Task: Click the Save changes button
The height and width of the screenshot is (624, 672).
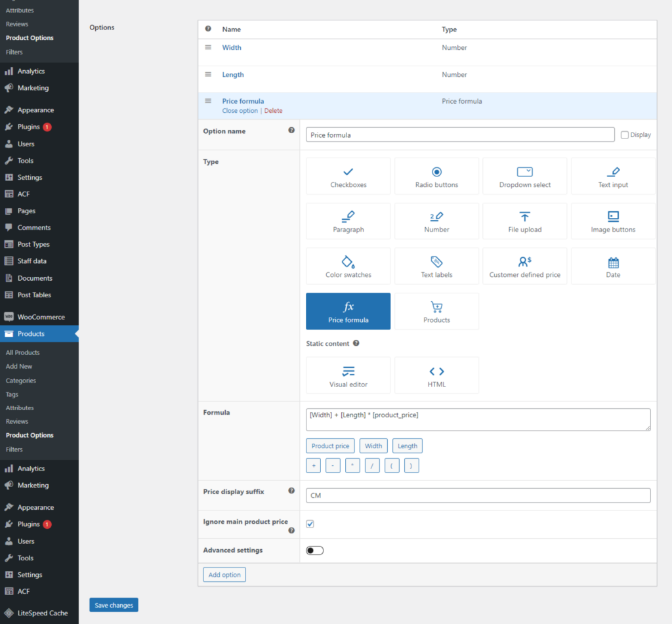Action: tap(114, 605)
